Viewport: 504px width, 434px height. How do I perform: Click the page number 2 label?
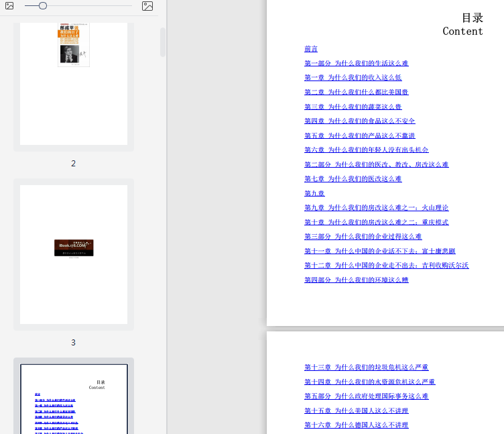coord(73,164)
